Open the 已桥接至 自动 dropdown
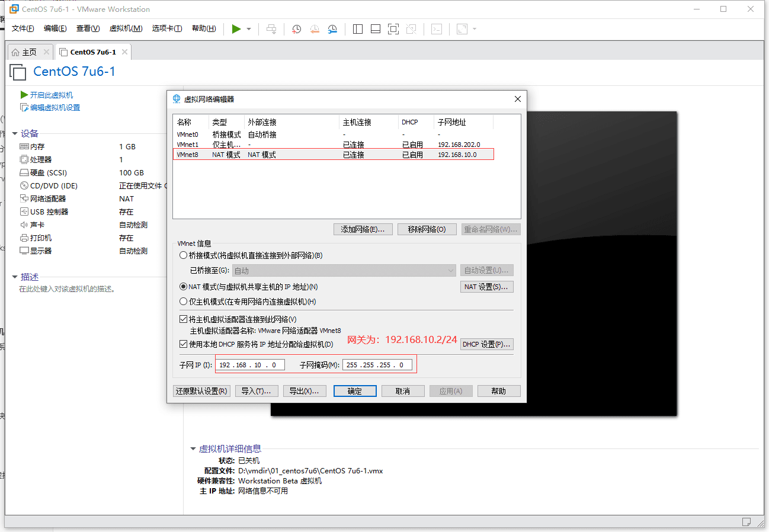The width and height of the screenshot is (769, 532). 343,270
